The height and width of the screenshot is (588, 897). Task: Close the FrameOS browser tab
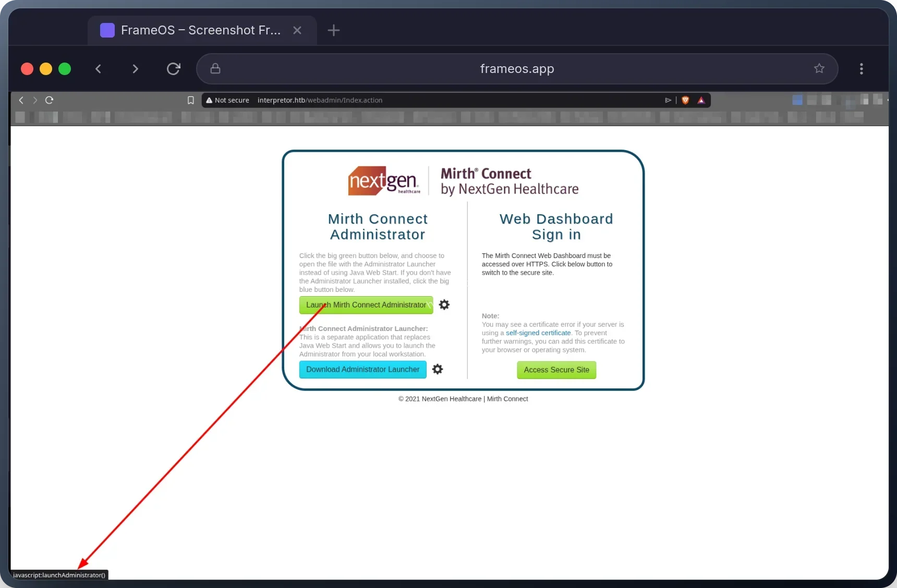coord(297,30)
